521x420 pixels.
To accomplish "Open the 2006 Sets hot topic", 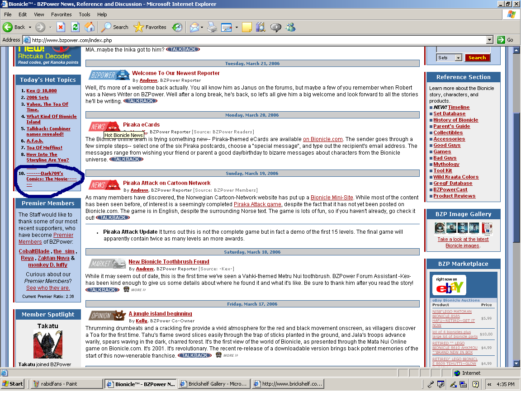I will pos(37,97).
